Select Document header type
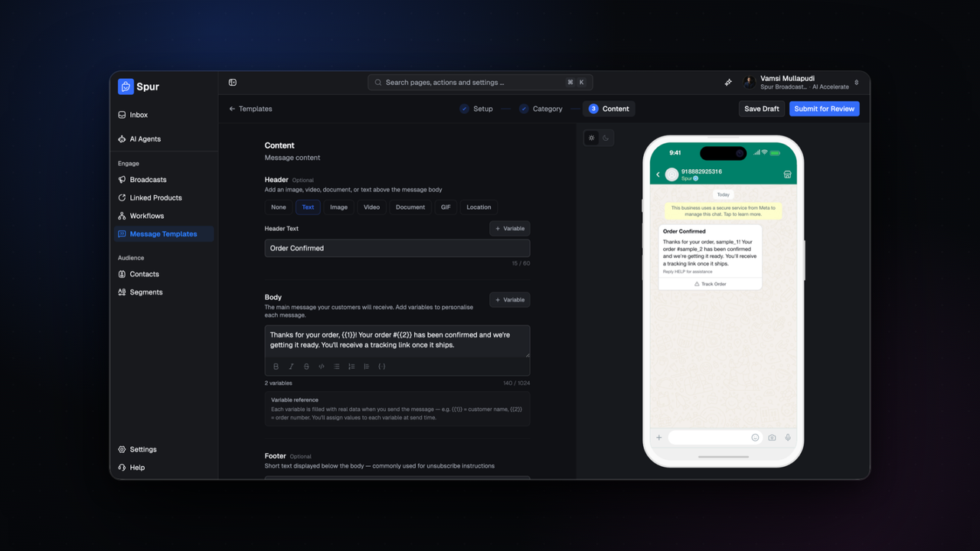This screenshot has width=980, height=551. tap(410, 207)
